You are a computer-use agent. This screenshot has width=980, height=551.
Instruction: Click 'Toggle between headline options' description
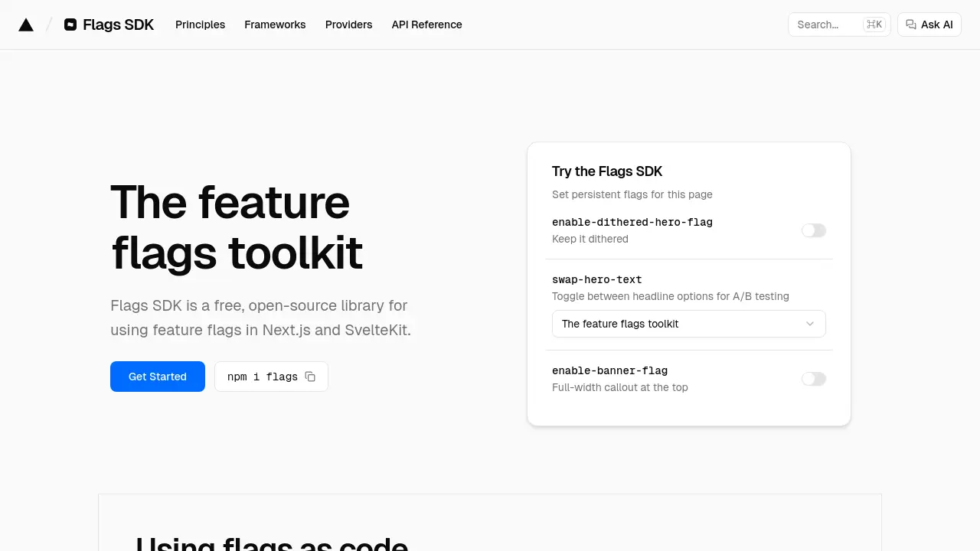pyautogui.click(x=671, y=296)
